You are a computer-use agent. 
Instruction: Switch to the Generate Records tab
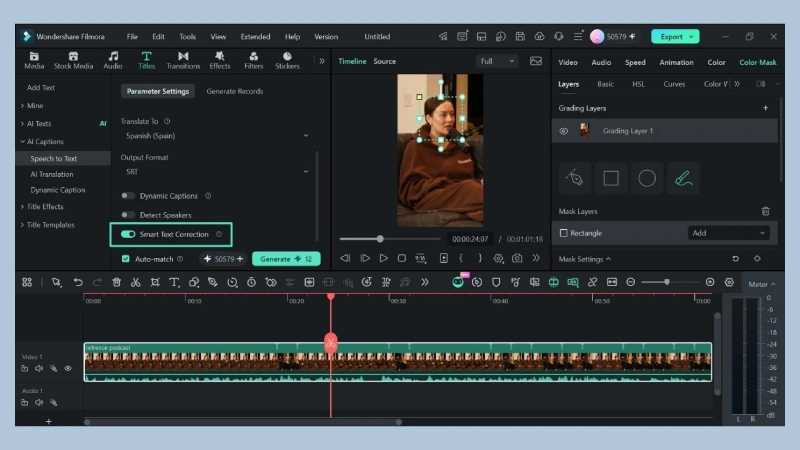[235, 91]
